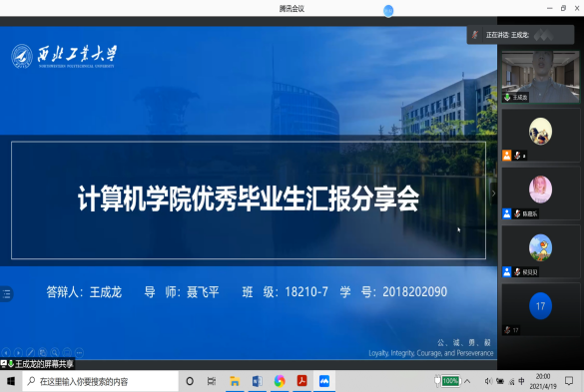The image size is (584, 392).
Task: Open Tencent Meeting in the taskbar
Action: pos(324,381)
